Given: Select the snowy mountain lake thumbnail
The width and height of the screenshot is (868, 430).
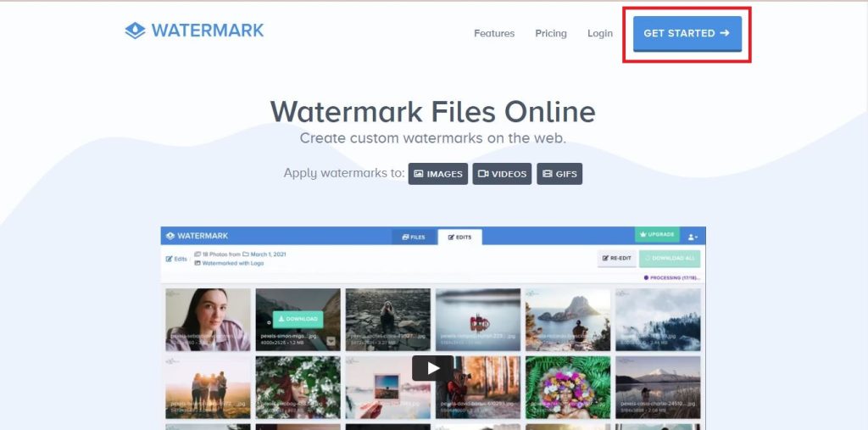Looking at the screenshot, I should pos(658,388).
